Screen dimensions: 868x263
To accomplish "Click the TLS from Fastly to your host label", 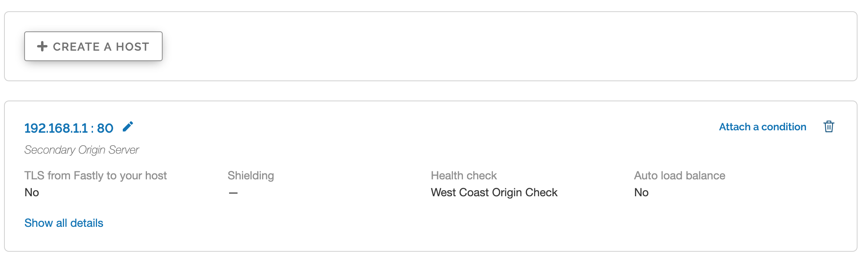I will [x=95, y=175].
